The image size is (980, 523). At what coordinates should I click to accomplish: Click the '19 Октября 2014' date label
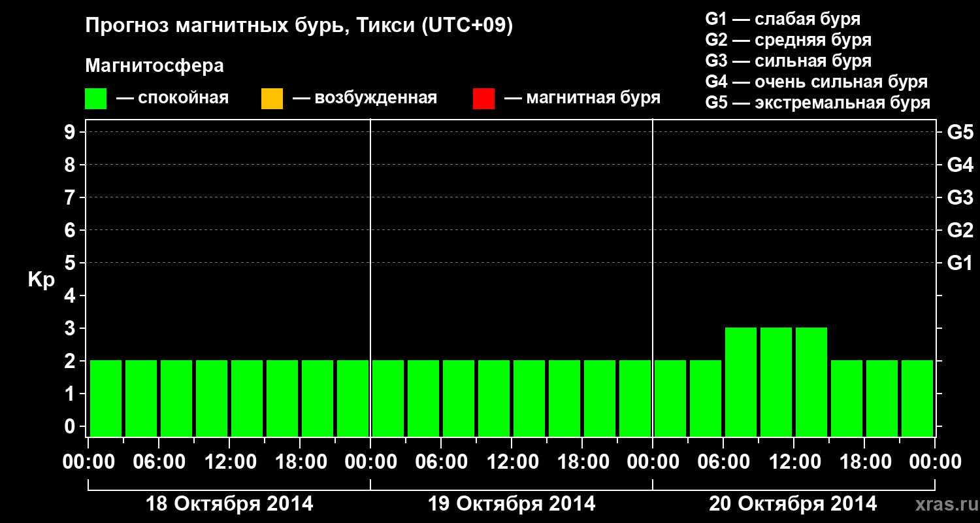pyautogui.click(x=512, y=504)
